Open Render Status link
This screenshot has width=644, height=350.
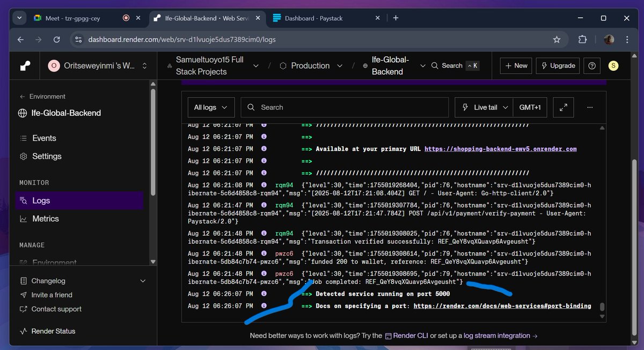(x=48, y=331)
